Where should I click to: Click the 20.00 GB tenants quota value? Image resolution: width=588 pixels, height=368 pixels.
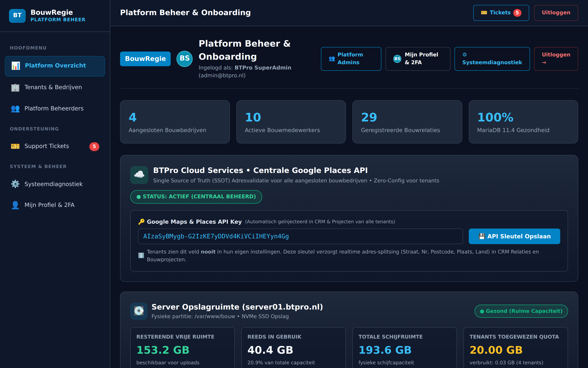click(x=496, y=350)
